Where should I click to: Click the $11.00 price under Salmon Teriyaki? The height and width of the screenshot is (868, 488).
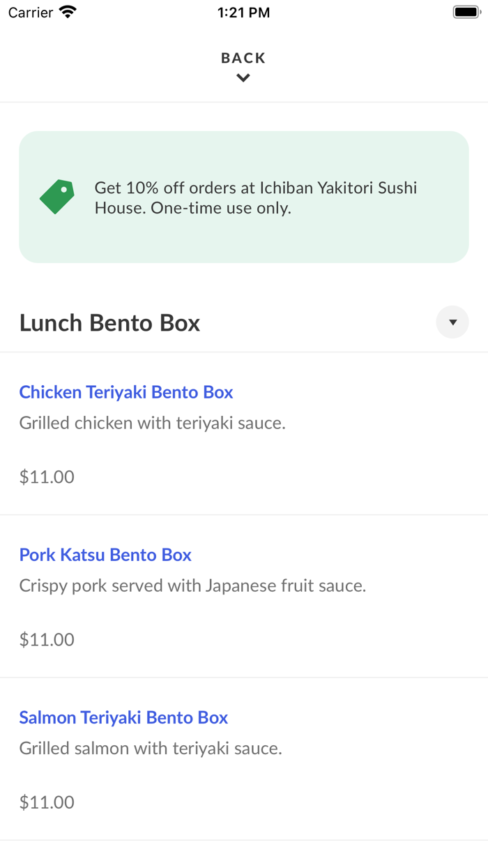(x=47, y=802)
